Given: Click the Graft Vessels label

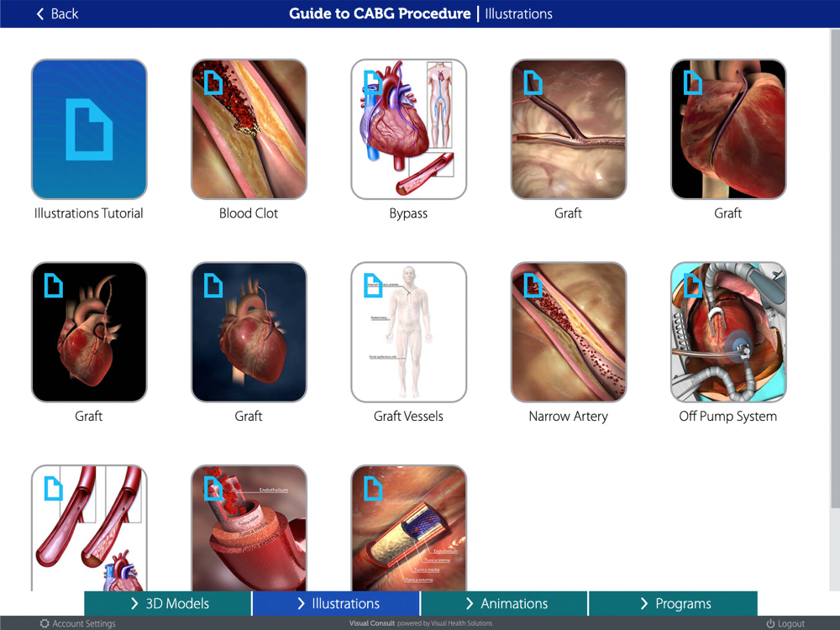Looking at the screenshot, I should 408,417.
